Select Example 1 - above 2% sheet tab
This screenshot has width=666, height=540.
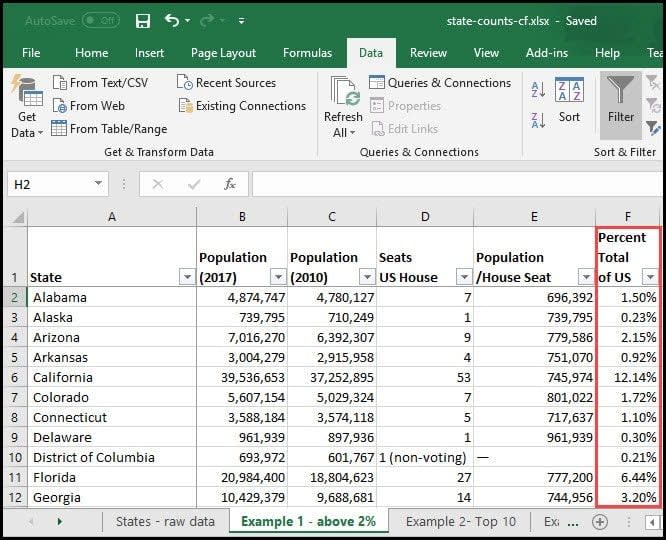pos(309,521)
